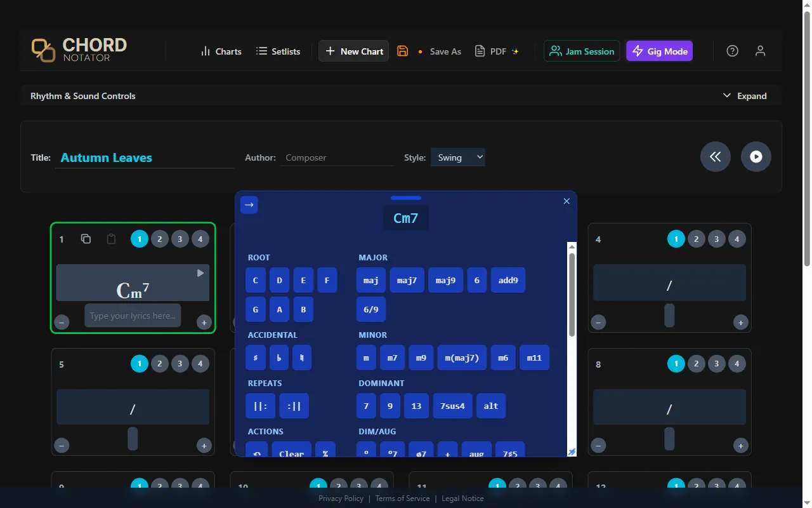812x508 pixels.
Task: Copy the chord in bar 1
Action: point(86,239)
